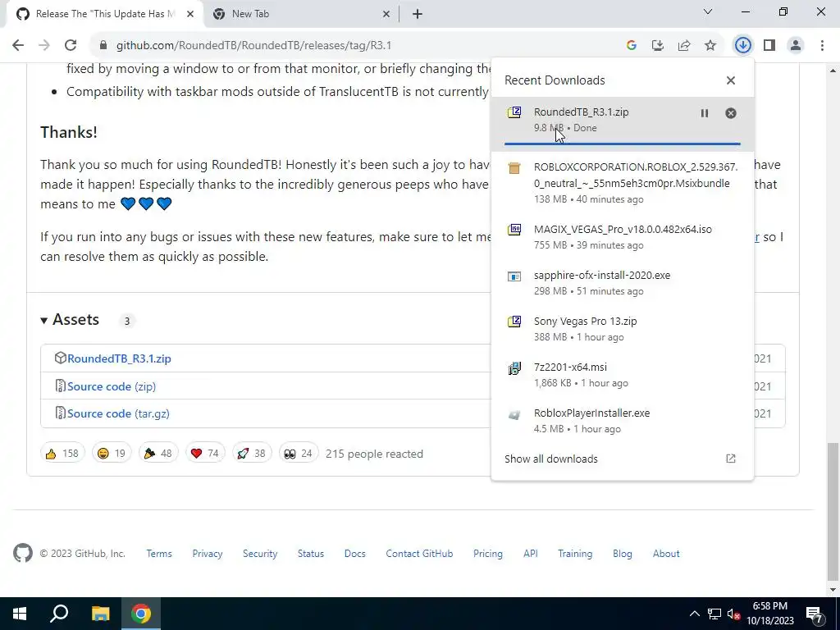
Task: Open the Privacy footer link
Action: click(x=208, y=554)
